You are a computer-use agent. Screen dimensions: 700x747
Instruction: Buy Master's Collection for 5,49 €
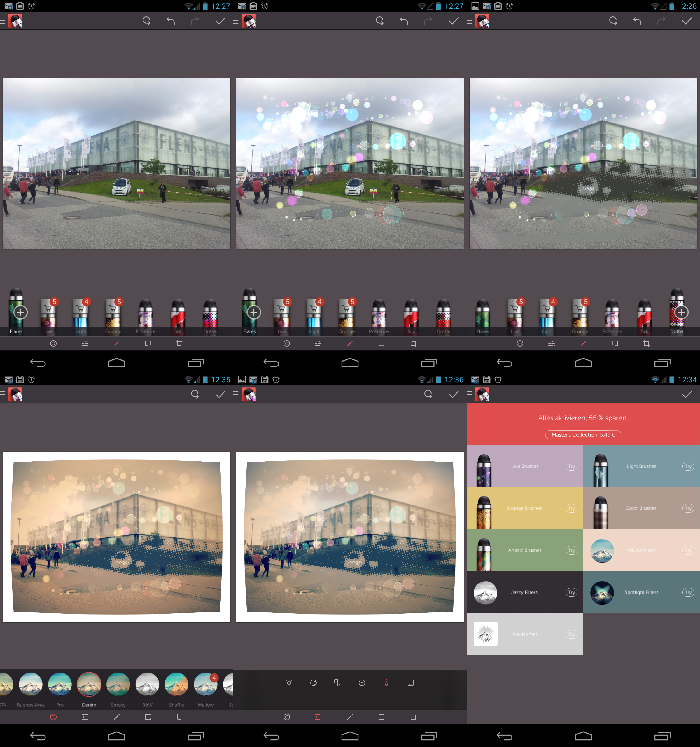583,435
